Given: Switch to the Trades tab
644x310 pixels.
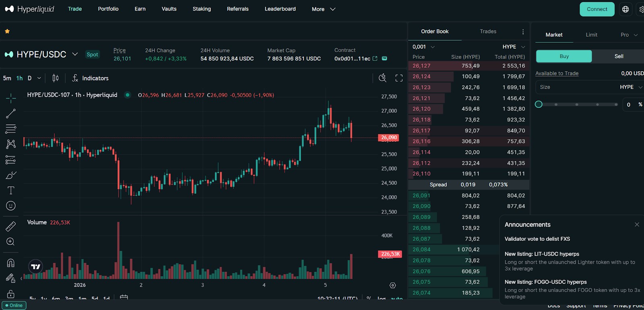Looking at the screenshot, I should point(488,31).
